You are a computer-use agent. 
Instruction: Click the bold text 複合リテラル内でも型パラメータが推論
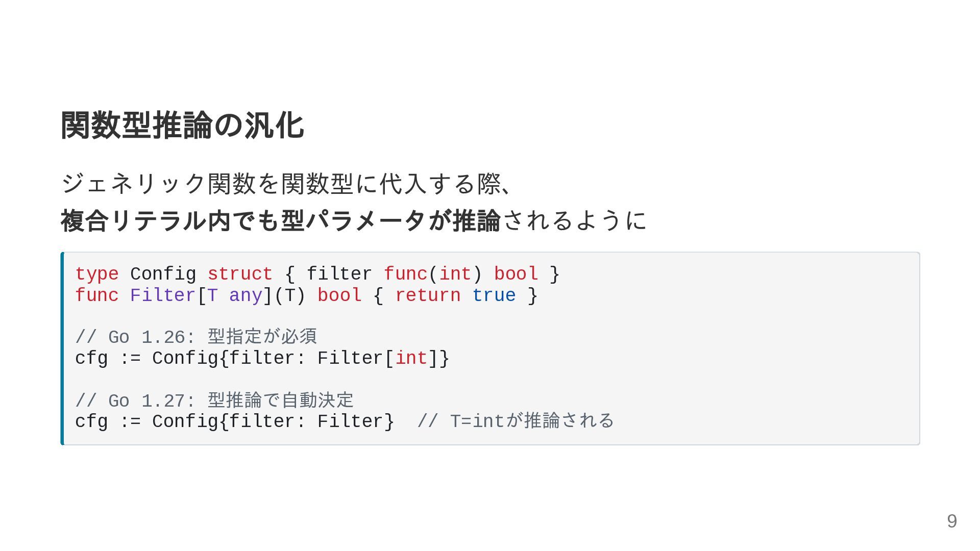point(281,220)
